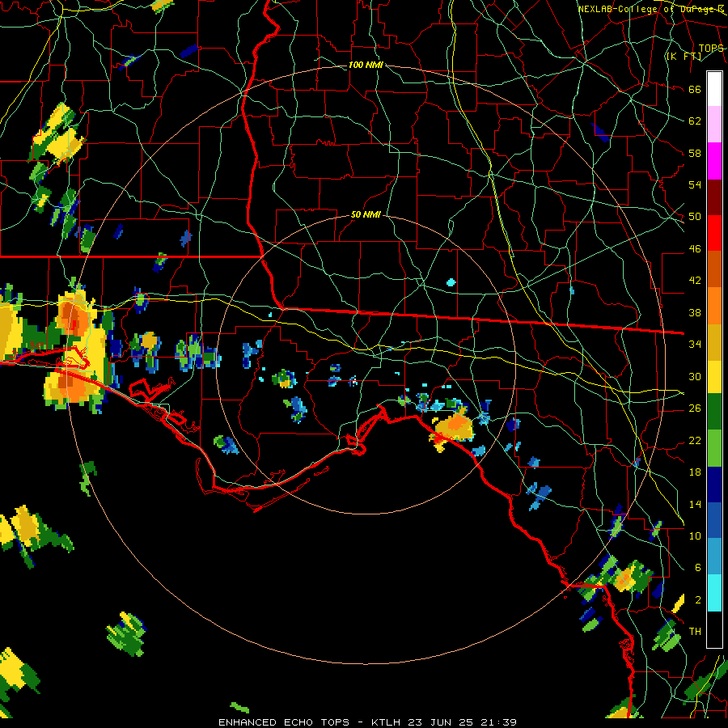
Task: Click the '18' legend value
Action: [695, 472]
